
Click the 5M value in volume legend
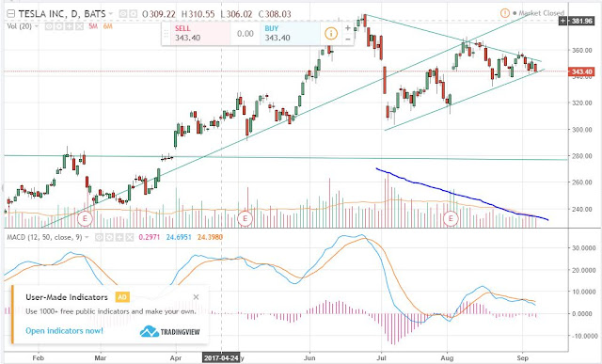[x=93, y=26]
